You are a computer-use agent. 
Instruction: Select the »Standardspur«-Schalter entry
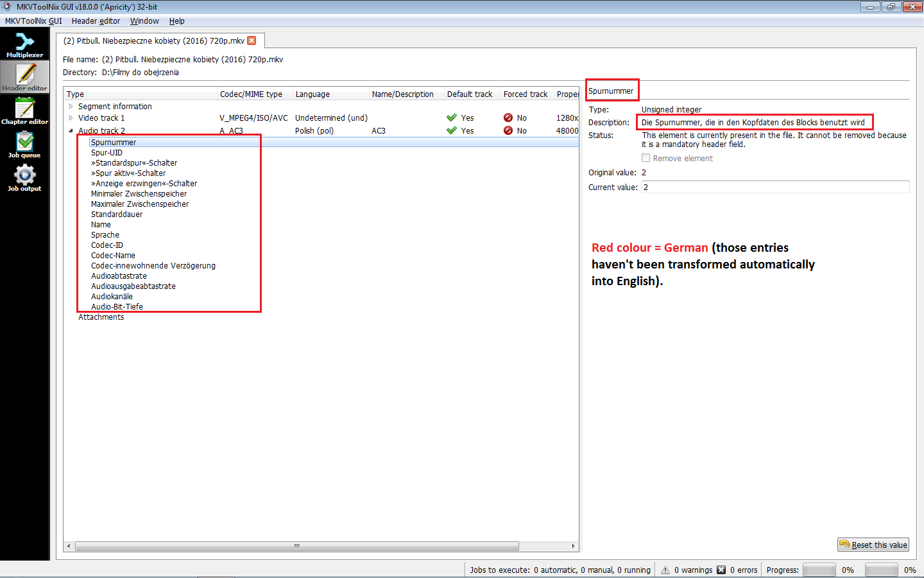[x=134, y=163]
